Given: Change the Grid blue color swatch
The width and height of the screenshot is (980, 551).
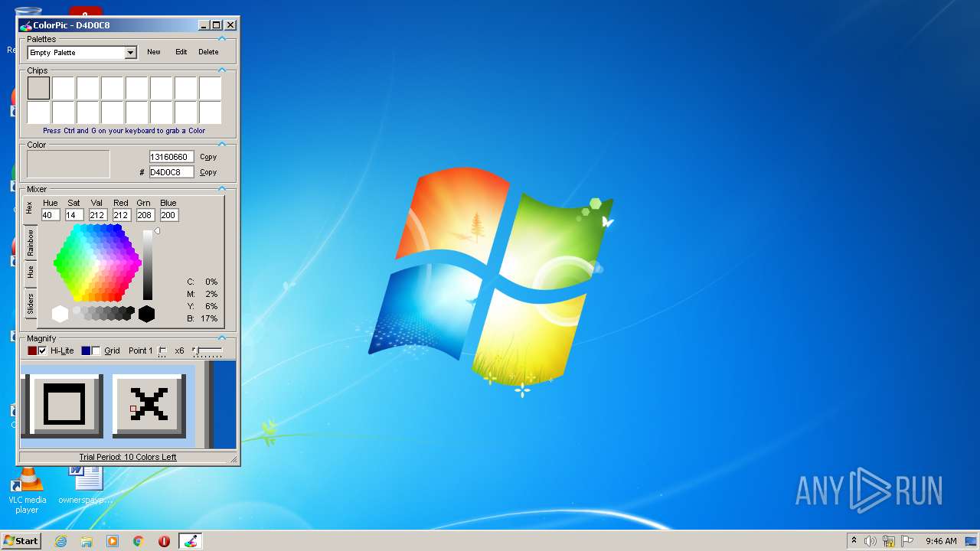Looking at the screenshot, I should pos(86,350).
